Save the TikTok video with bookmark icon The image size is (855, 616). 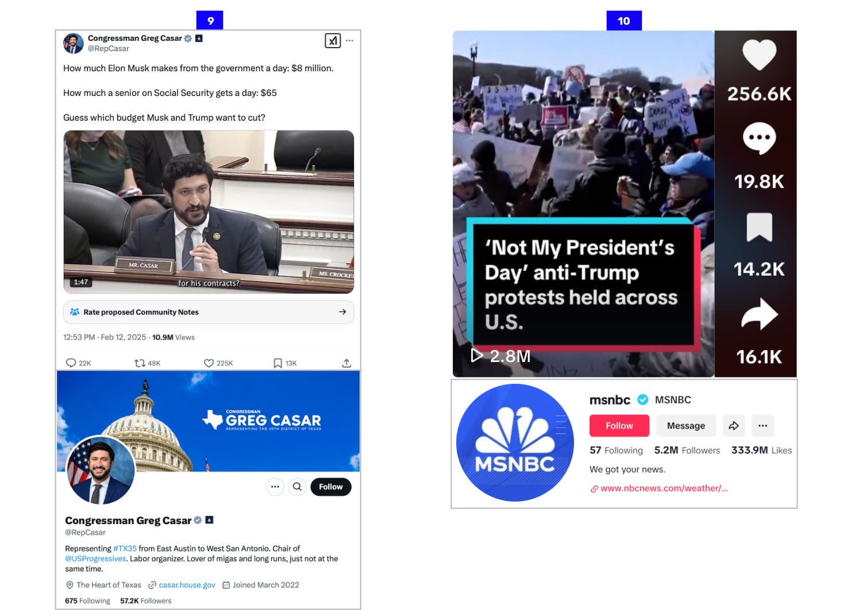point(759,228)
